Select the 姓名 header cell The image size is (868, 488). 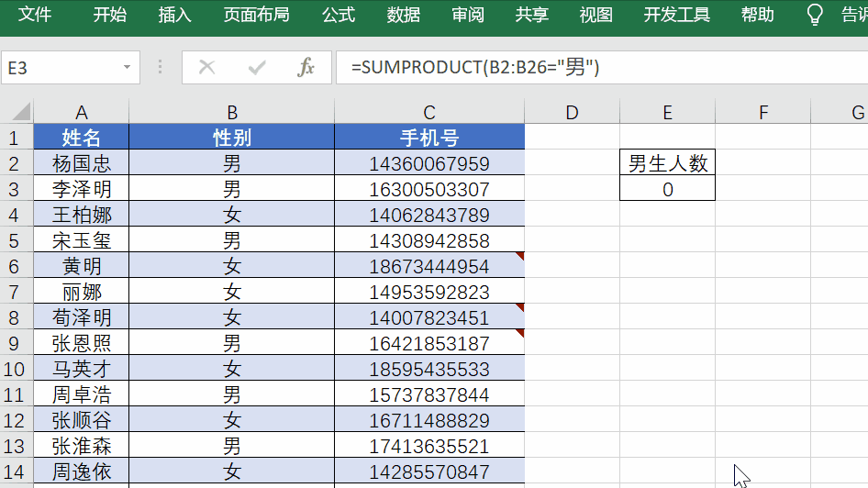(82, 138)
